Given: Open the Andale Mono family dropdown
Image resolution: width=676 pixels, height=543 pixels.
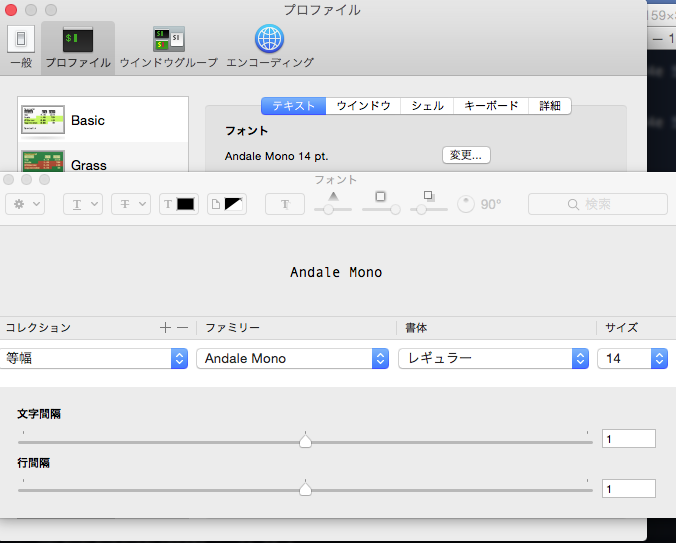Looking at the screenshot, I should click(292, 358).
